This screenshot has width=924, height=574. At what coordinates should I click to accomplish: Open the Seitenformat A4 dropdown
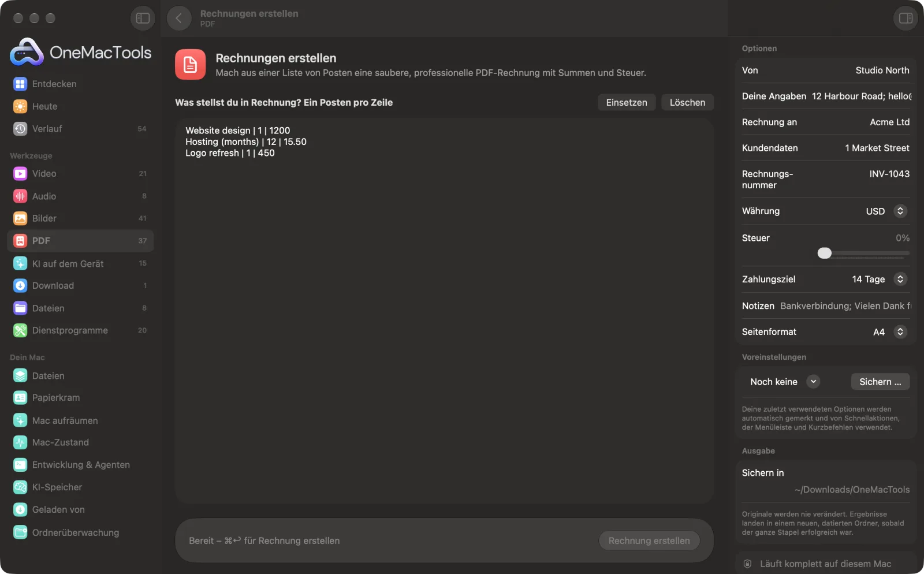(890, 332)
